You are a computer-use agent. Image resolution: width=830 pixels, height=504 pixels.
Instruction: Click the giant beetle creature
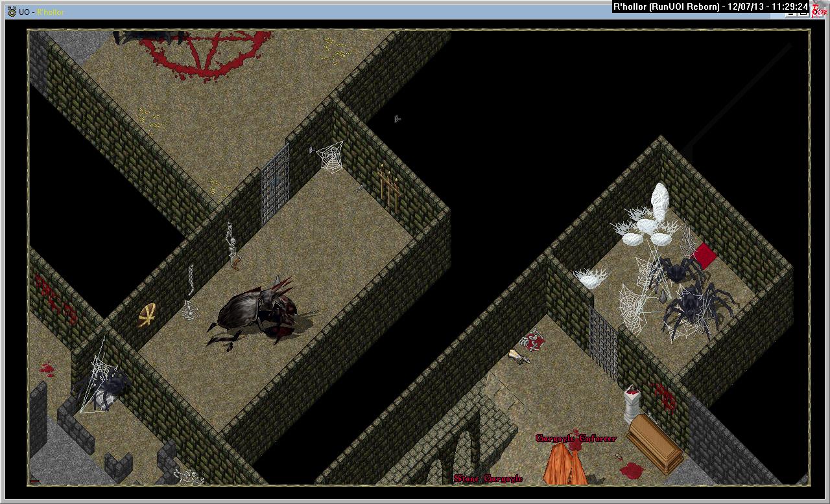pos(256,313)
